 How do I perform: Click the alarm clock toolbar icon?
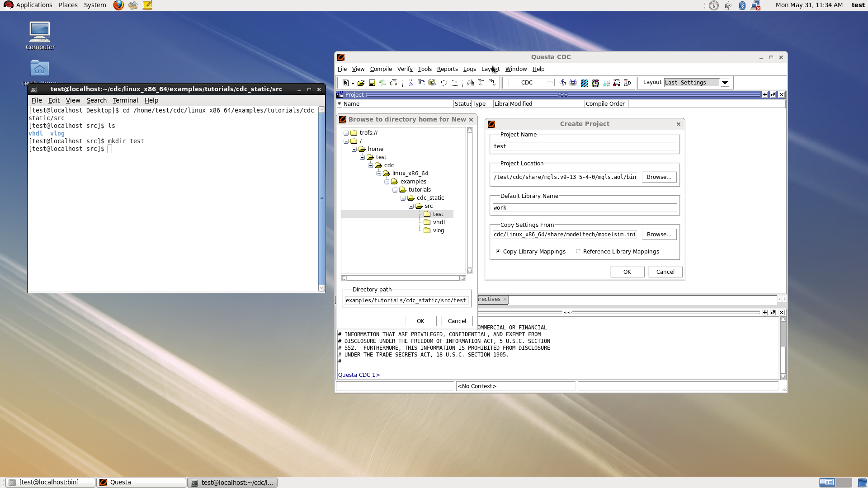click(x=595, y=83)
